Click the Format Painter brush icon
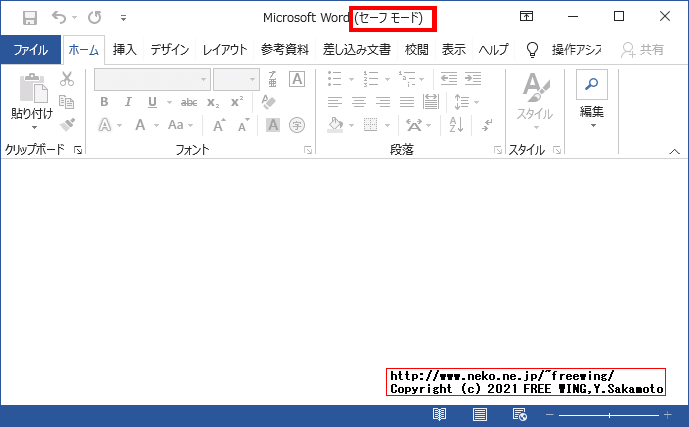 pyautogui.click(x=67, y=125)
